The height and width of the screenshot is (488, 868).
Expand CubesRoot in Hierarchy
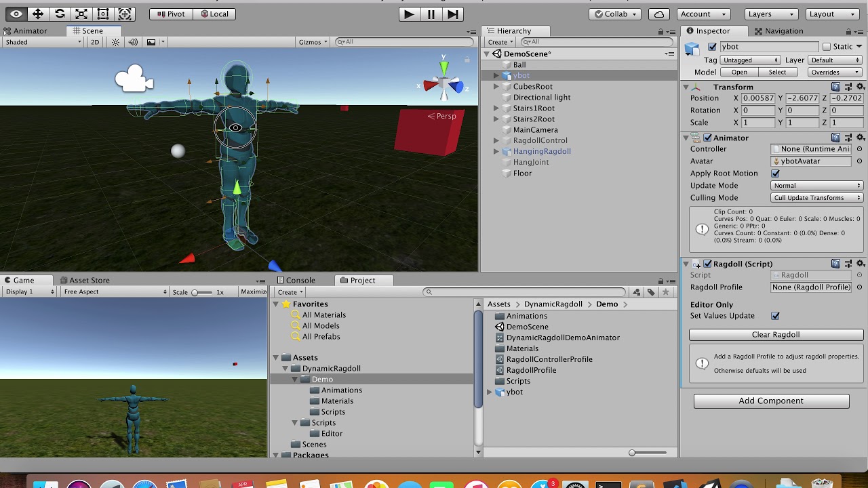[x=496, y=87]
